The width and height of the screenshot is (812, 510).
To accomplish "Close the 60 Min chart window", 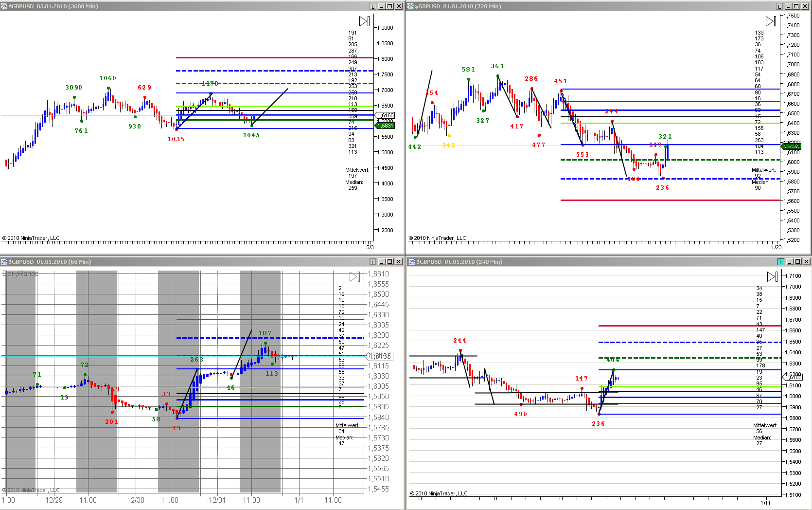I will click(399, 262).
